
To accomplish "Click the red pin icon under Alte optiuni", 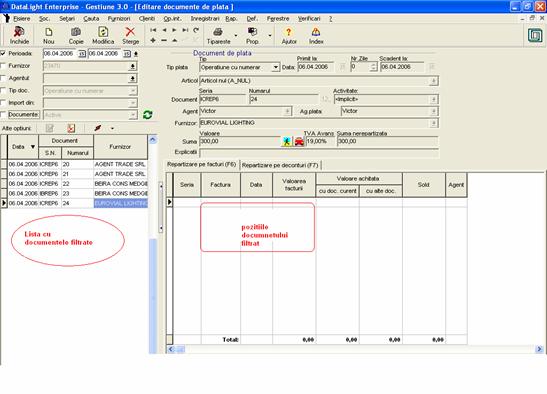I will (98, 128).
